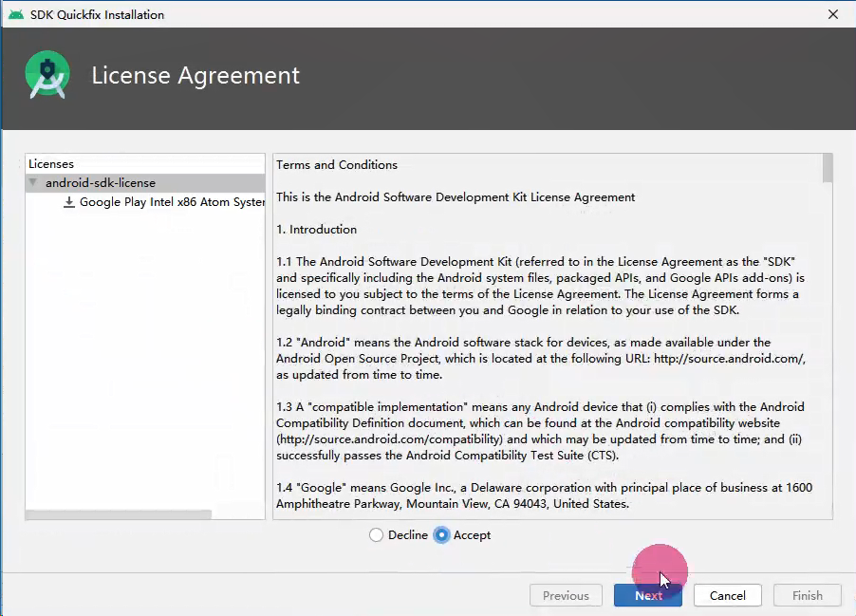Click paragraph 1.1 about the SDK license
The height and width of the screenshot is (616, 856).
click(x=541, y=286)
